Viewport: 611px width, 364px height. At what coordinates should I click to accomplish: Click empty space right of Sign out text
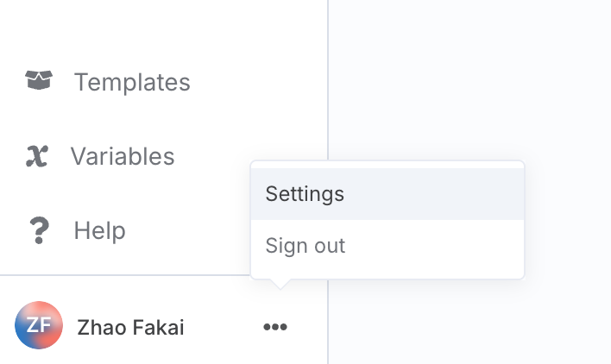pos(431,246)
